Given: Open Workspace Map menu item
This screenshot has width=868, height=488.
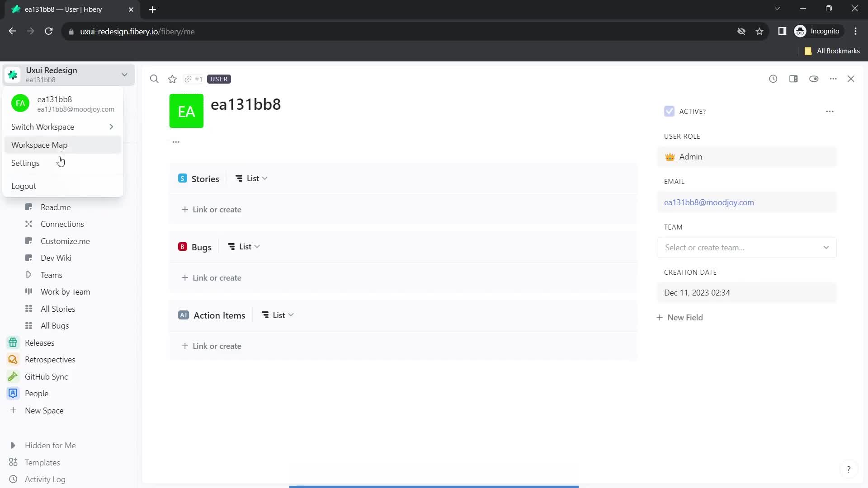Looking at the screenshot, I should tap(39, 145).
